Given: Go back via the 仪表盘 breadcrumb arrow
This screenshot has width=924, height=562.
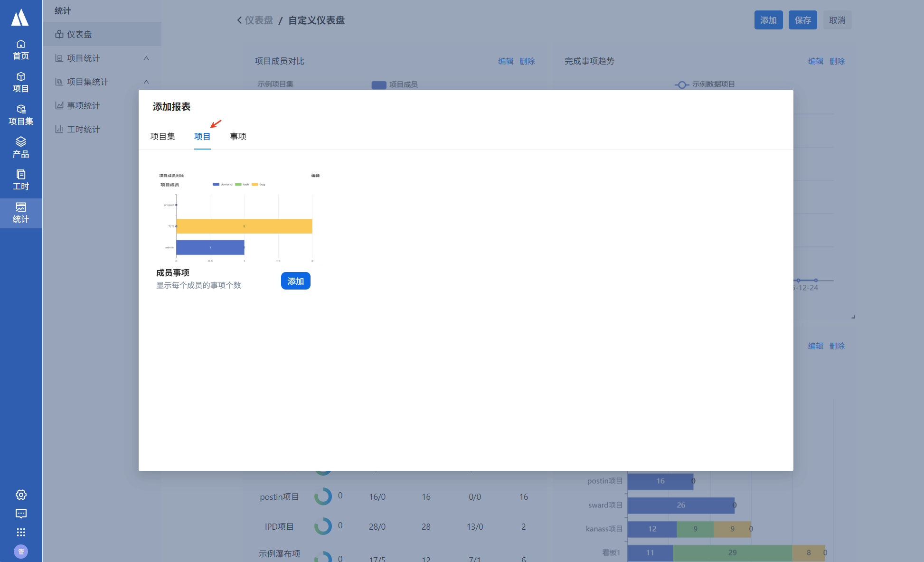Looking at the screenshot, I should coord(240,20).
